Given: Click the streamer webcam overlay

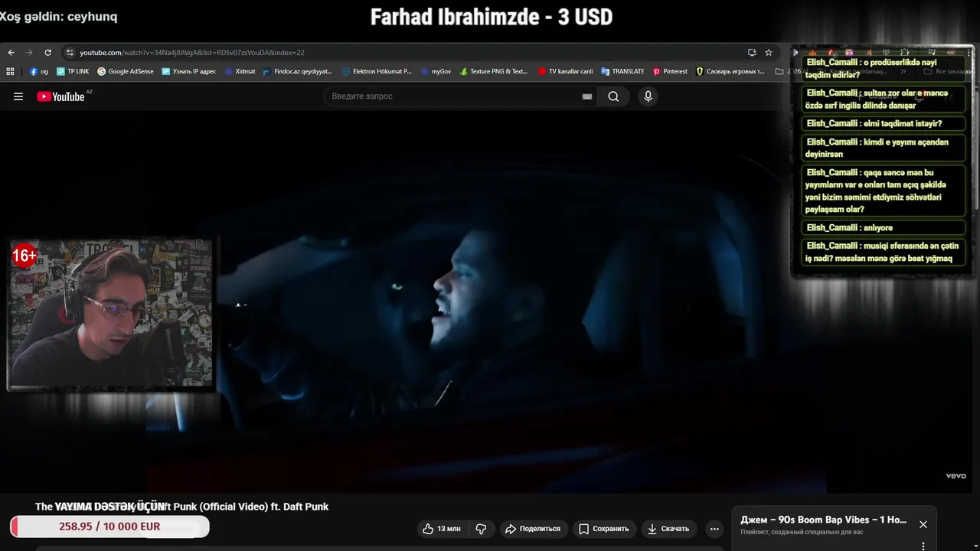Looking at the screenshot, I should (110, 314).
